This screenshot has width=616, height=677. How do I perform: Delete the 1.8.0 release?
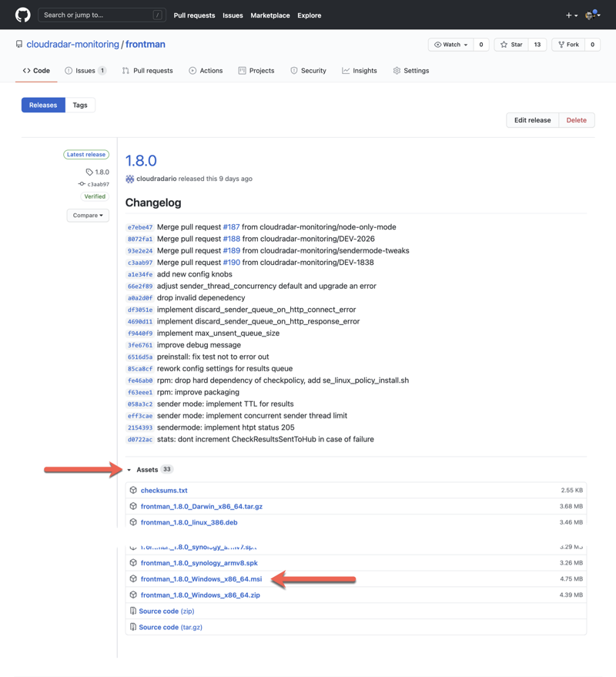point(576,120)
